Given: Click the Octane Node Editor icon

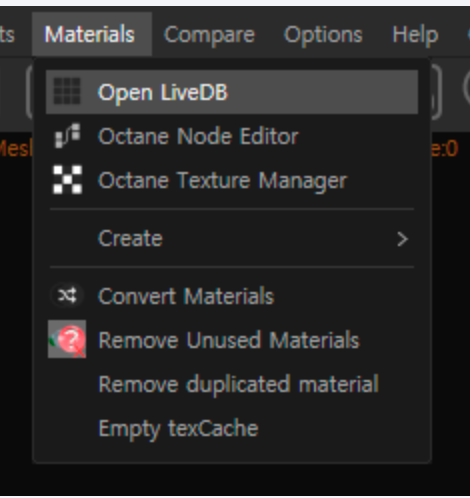Looking at the screenshot, I should point(67,136).
